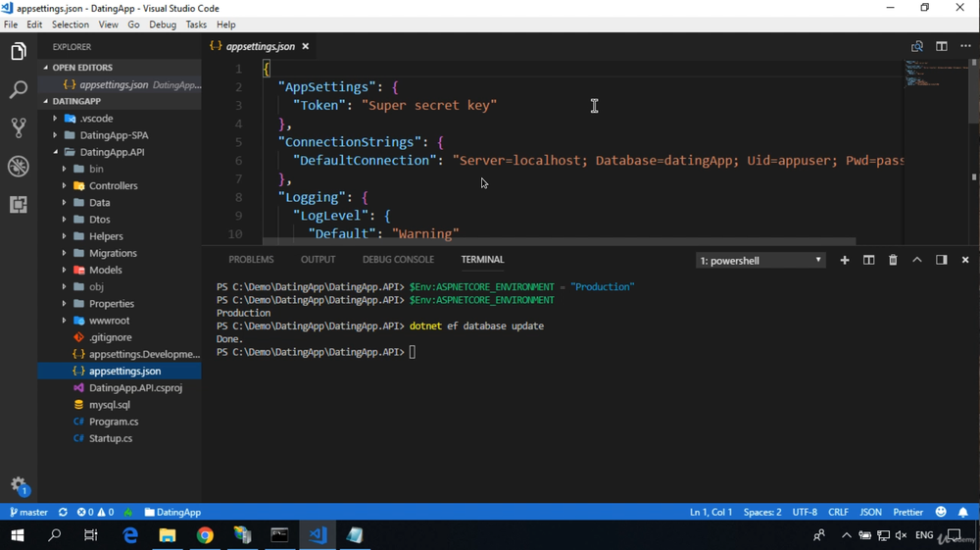Image resolution: width=980 pixels, height=550 pixels.
Task: Open notifications bell in status bar
Action: [x=963, y=512]
